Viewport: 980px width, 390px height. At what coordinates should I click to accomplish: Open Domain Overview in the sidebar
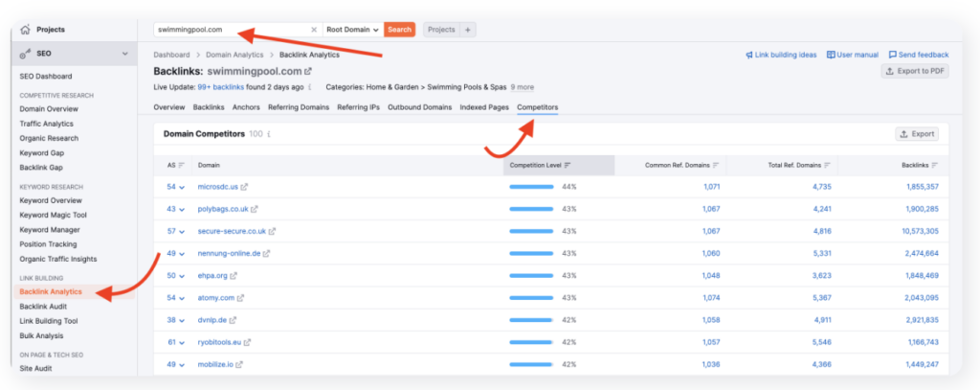pos(49,109)
